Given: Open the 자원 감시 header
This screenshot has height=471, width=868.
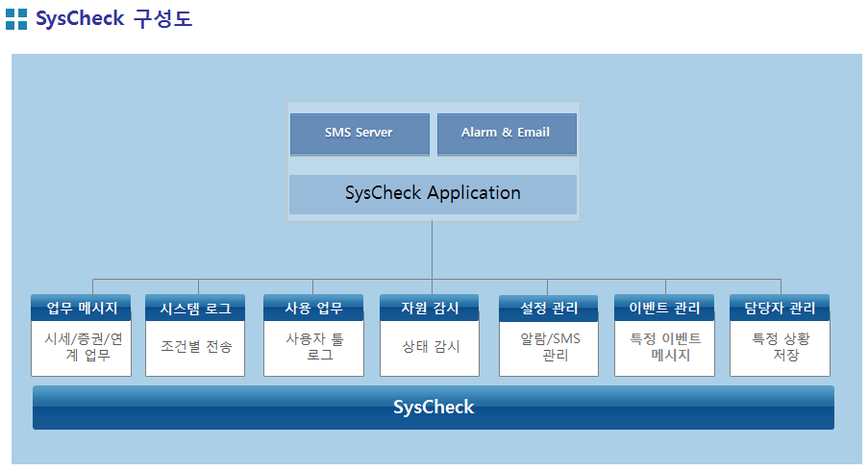Looking at the screenshot, I should (x=430, y=308).
